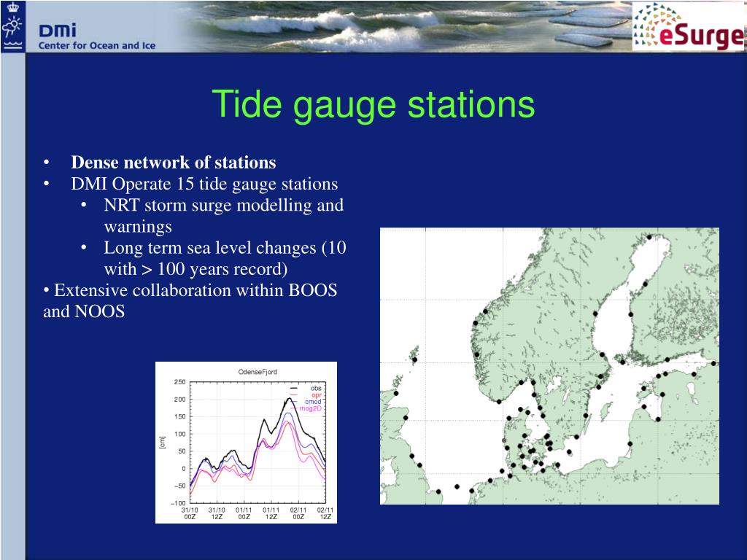
Task: Select the text 'NRT storm surge modelling and'
Action: click(223, 205)
